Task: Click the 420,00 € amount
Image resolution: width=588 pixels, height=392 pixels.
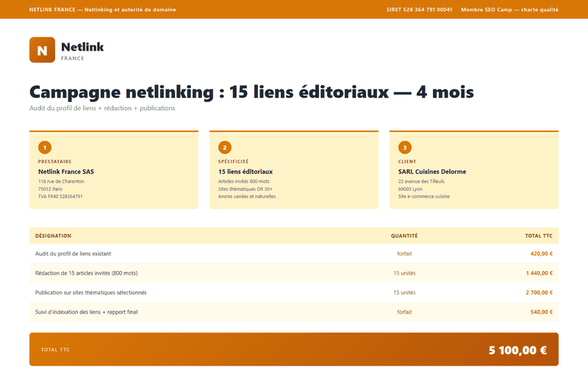Action: (542, 254)
